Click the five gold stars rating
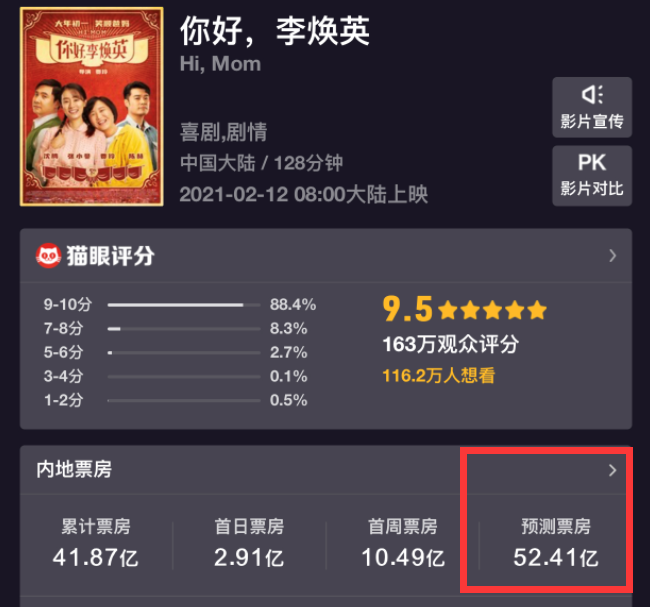Viewport: 650px width, 607px height. point(492,310)
